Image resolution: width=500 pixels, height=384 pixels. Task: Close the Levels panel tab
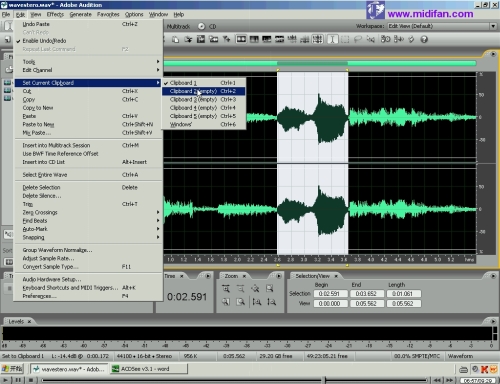(x=29, y=322)
